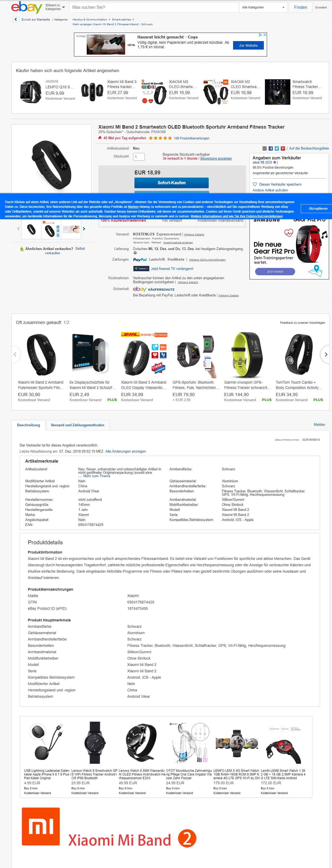Pin the listing on Pinterest
This screenshot has height=868, width=332.
point(283,148)
